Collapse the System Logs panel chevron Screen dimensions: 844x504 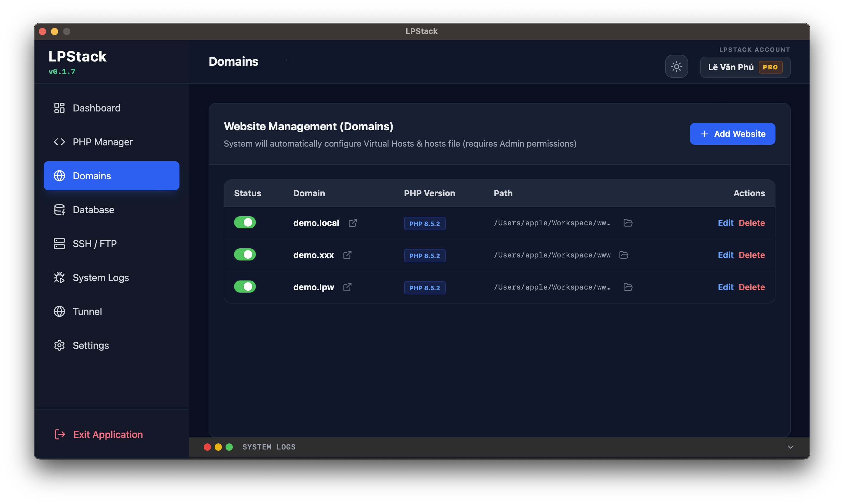click(791, 447)
